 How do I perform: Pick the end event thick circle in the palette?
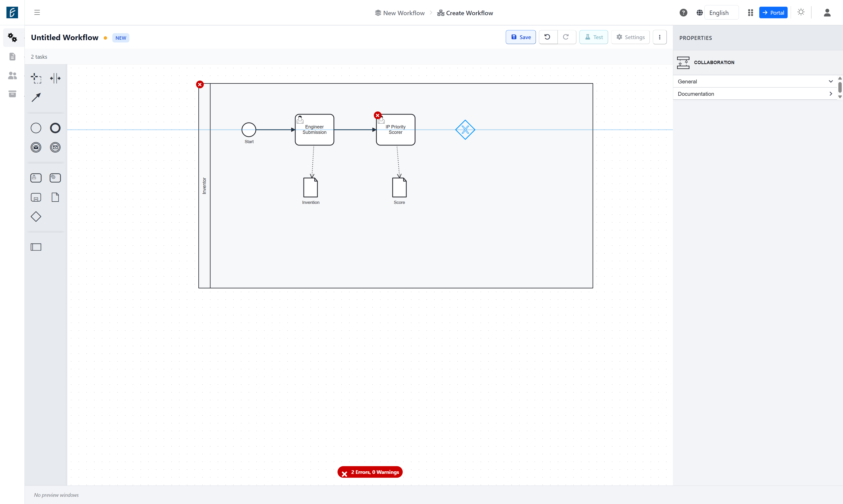coord(55,128)
